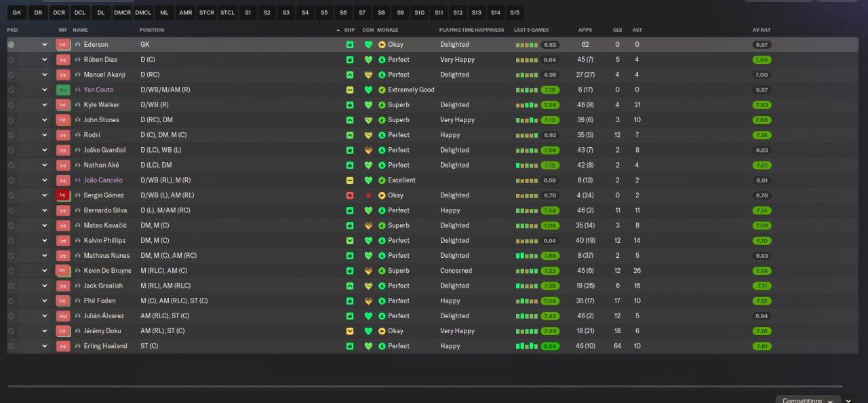The height and width of the screenshot is (403, 868).
Task: Toggle the picked checkmark for Phil Foden
Action: (11, 301)
